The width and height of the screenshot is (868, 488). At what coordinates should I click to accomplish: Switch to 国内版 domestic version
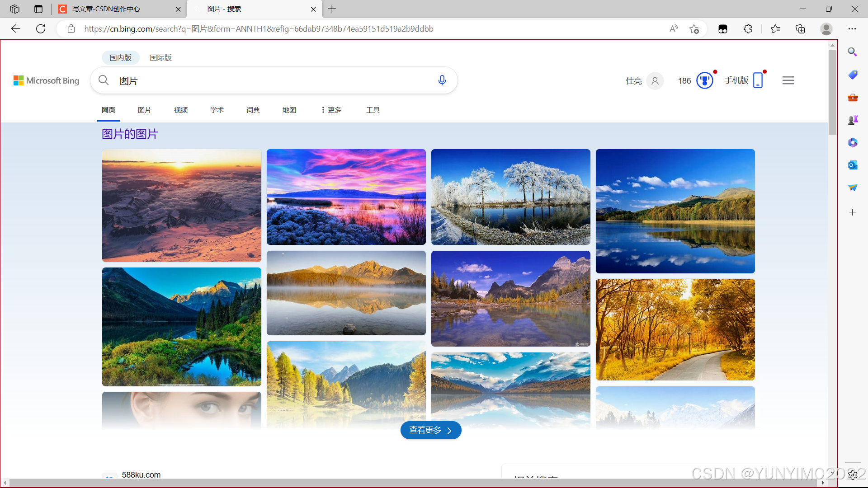(120, 58)
